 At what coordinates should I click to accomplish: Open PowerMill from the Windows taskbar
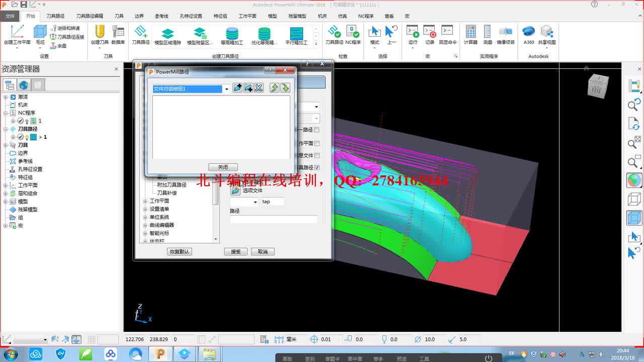(x=160, y=354)
